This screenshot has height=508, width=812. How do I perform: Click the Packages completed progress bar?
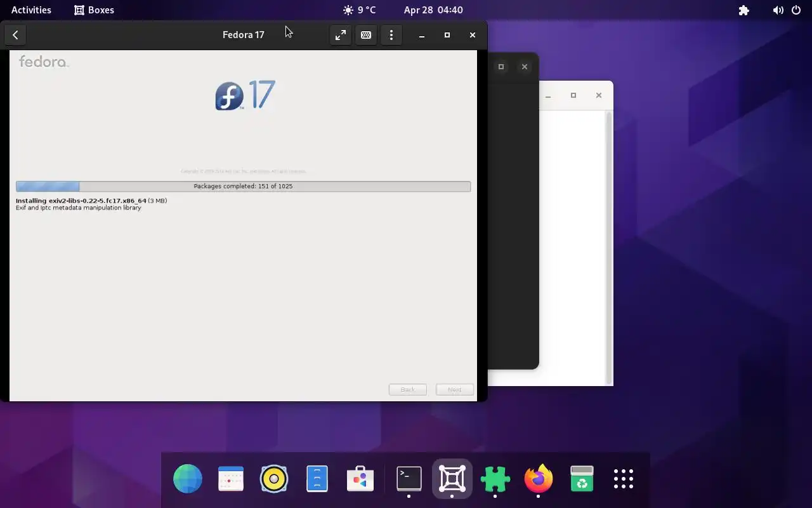click(x=243, y=186)
